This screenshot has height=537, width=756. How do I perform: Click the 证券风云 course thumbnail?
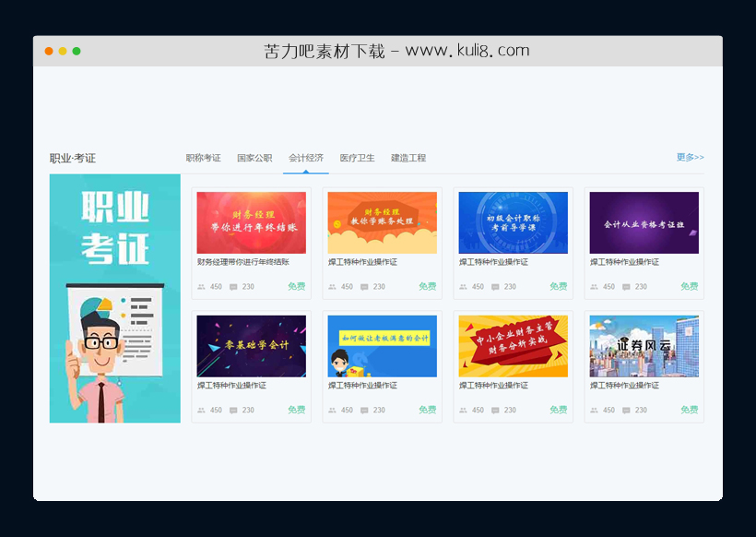pyautogui.click(x=643, y=346)
